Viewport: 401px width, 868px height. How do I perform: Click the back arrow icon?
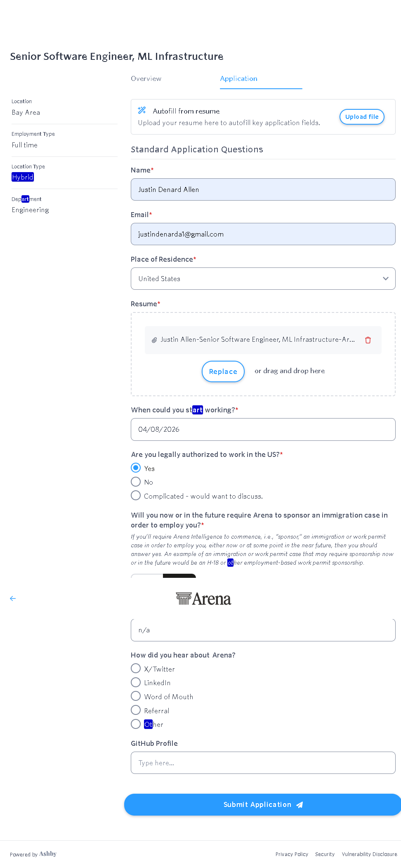click(x=13, y=598)
